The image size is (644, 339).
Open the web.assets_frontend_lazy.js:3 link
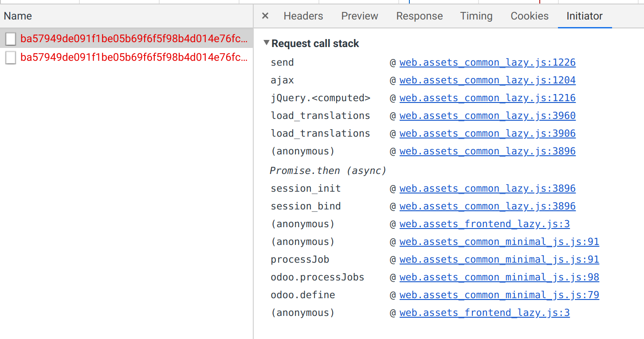click(484, 224)
